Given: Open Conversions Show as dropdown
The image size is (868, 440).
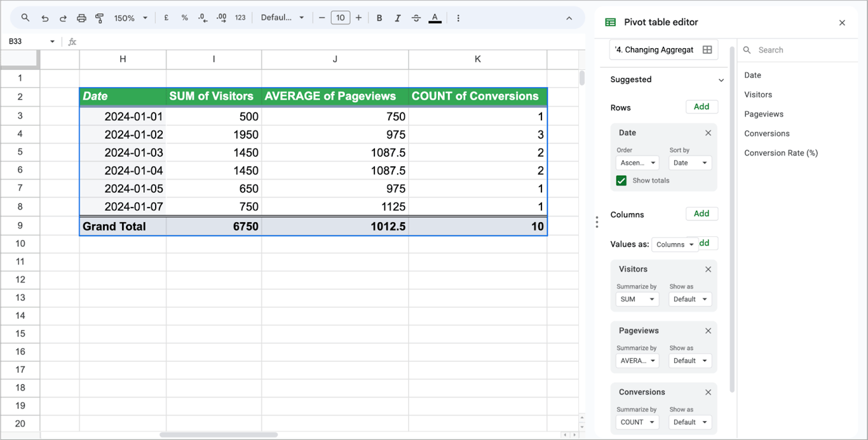Looking at the screenshot, I should tap(690, 422).
